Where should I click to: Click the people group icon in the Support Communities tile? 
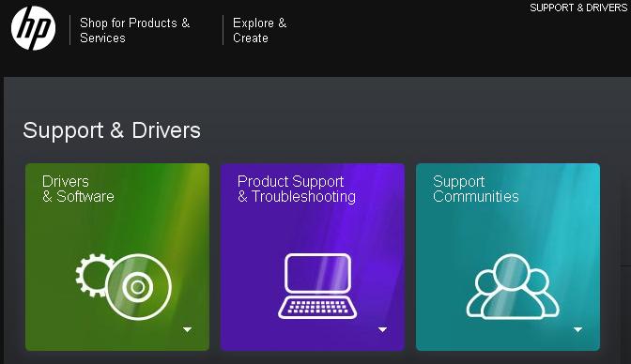point(513,286)
